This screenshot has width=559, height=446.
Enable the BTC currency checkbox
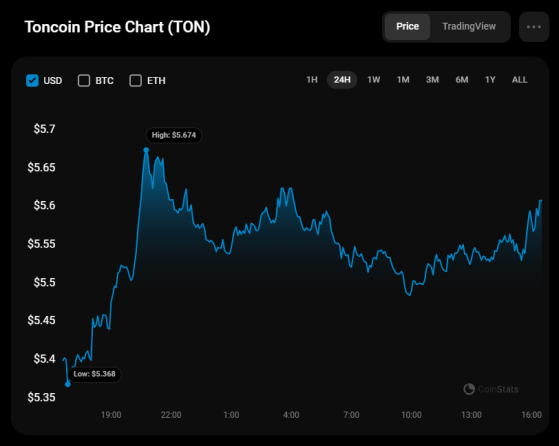[84, 81]
